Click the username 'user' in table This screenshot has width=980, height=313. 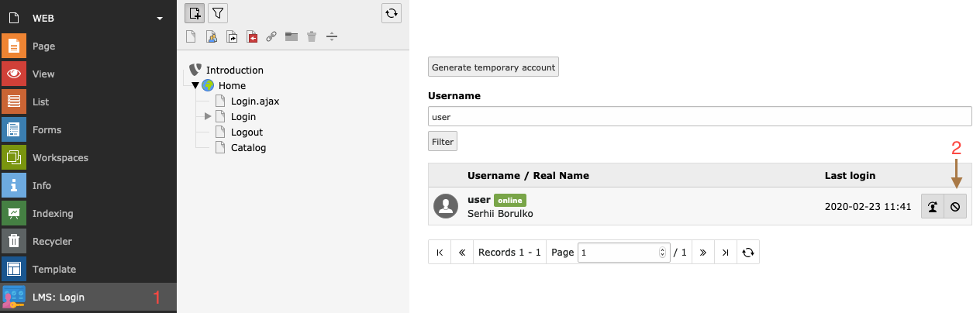tap(479, 200)
